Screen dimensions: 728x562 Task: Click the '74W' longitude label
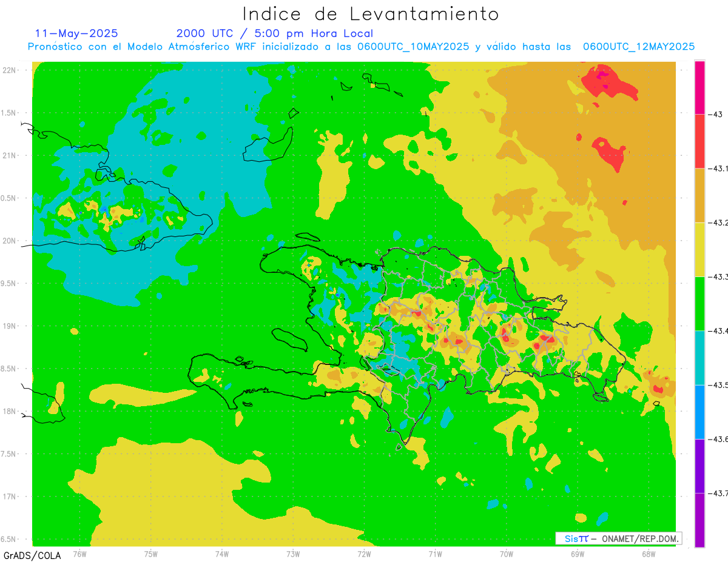click(x=222, y=554)
